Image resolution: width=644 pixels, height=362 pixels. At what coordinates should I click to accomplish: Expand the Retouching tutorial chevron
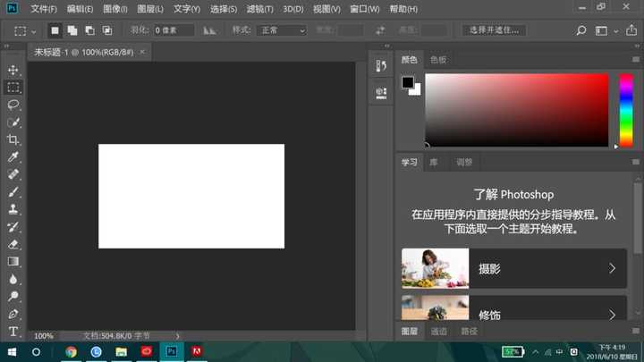pos(612,315)
